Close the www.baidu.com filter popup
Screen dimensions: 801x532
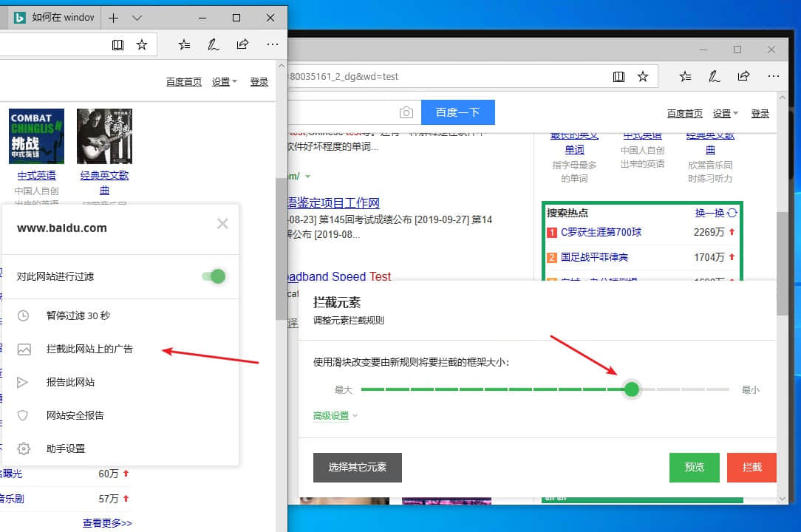[222, 224]
